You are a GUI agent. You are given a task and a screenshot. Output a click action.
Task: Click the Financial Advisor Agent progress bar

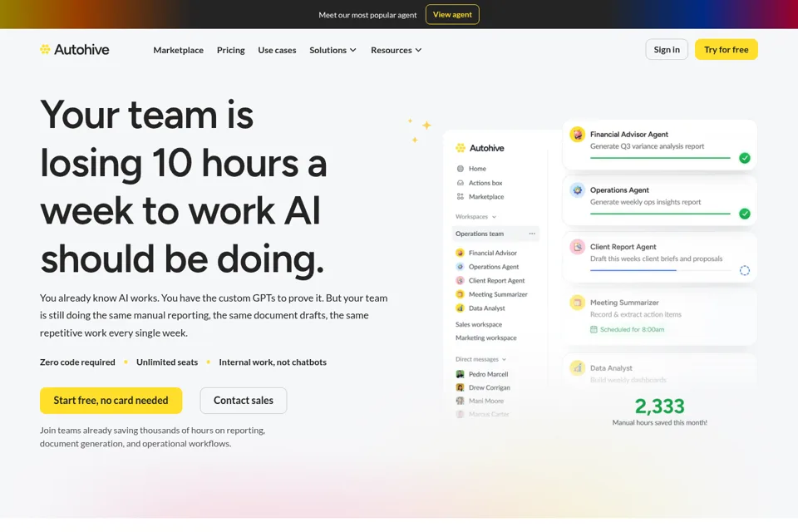coord(660,158)
